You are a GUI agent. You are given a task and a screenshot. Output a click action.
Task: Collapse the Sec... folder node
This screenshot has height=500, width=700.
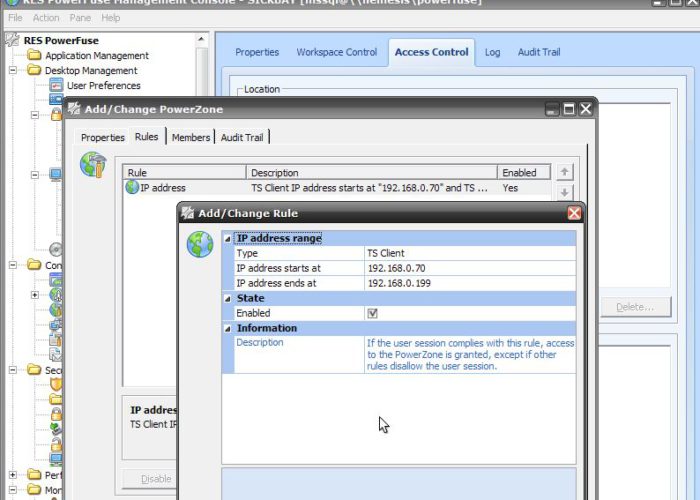[x=13, y=370]
